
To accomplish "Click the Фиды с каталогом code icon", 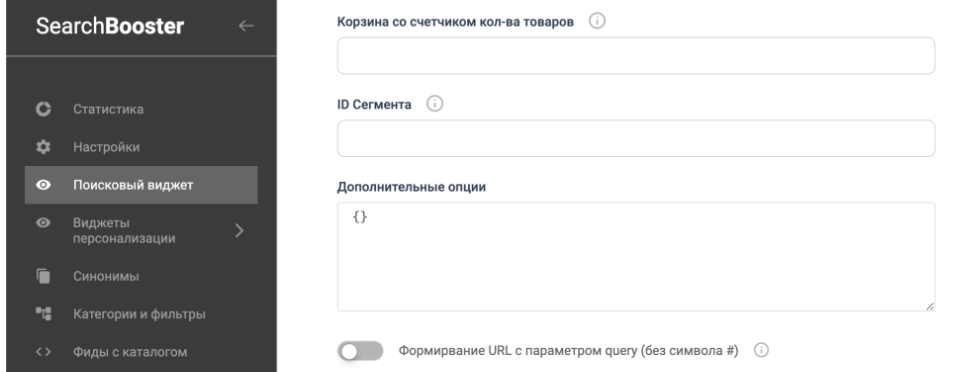I will point(43,352).
